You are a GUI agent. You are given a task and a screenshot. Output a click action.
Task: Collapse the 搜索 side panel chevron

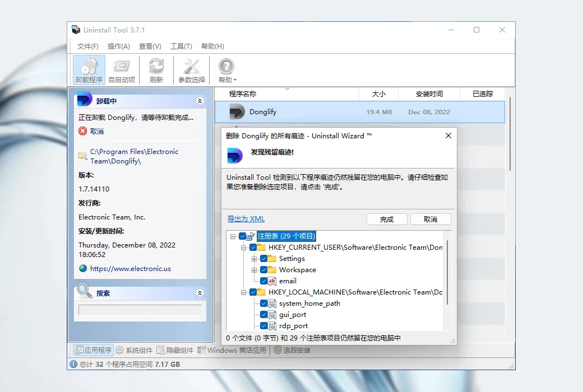coord(200,293)
